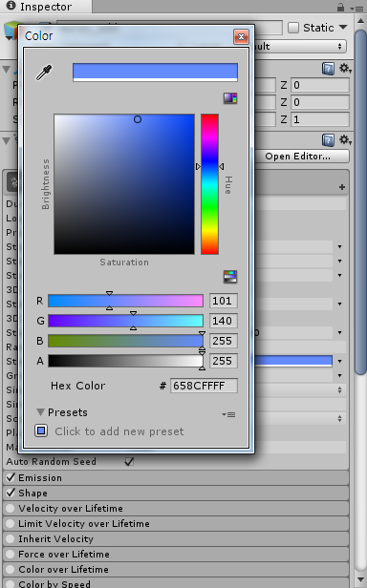
Task: Adjust the R channel slider
Action: pyautogui.click(x=125, y=301)
